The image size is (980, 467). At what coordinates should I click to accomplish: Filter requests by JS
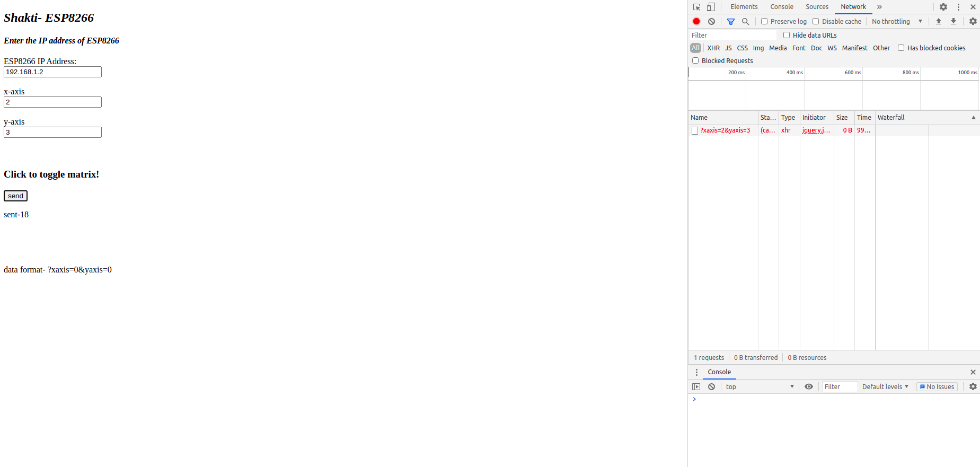(x=728, y=48)
